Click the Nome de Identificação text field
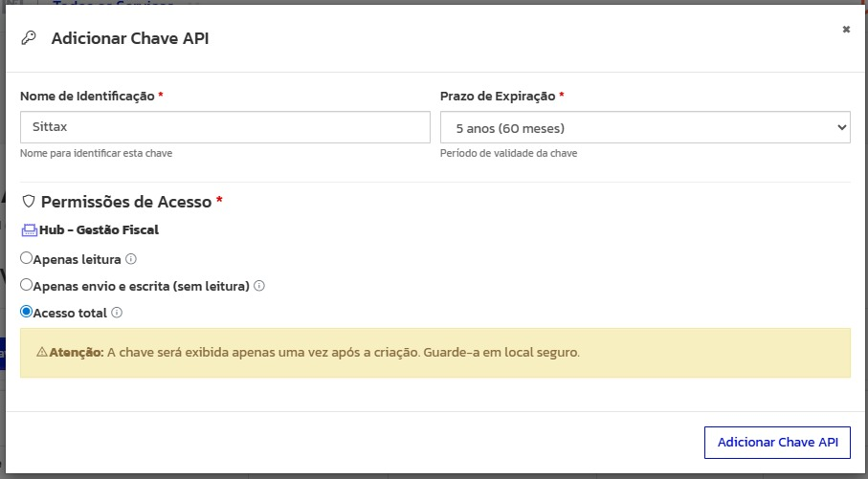The width and height of the screenshot is (868, 479). (x=225, y=127)
